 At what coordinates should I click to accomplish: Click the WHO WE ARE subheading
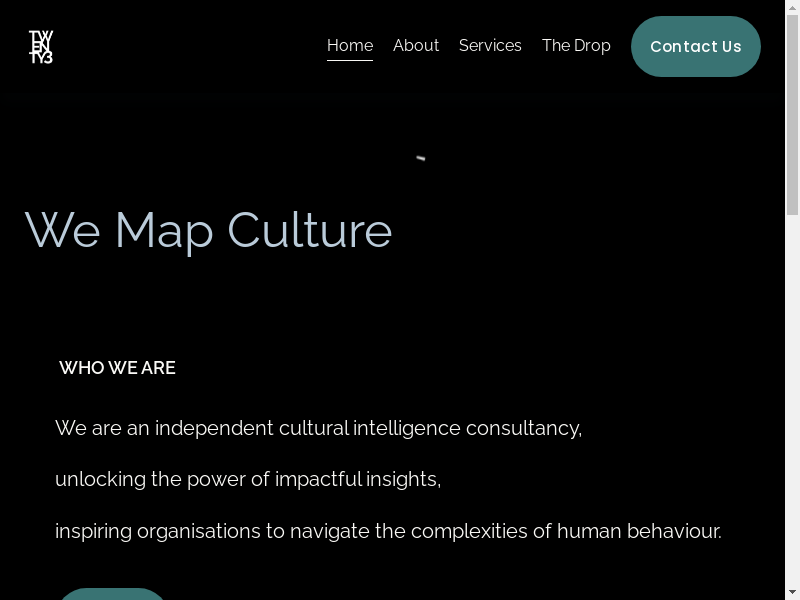(117, 368)
